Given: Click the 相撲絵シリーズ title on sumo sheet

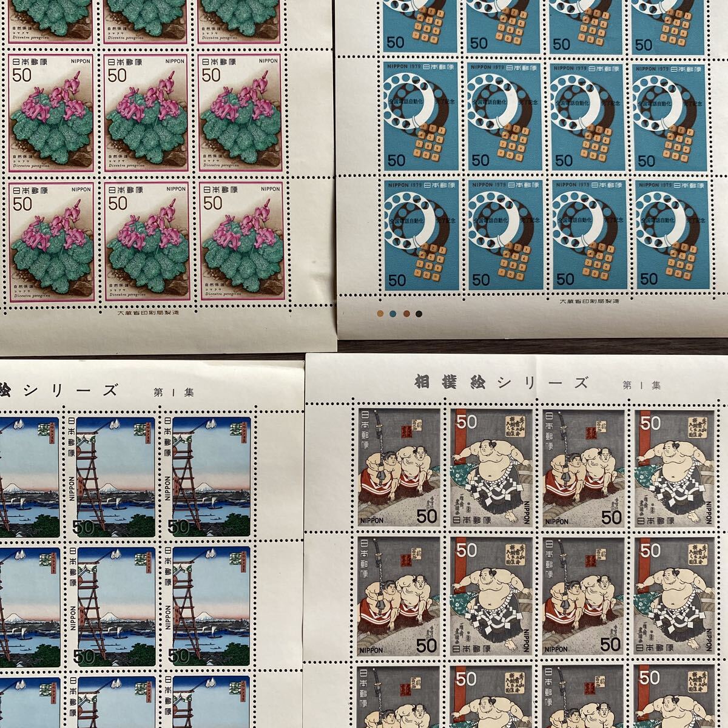Looking at the screenshot, I should [x=502, y=382].
